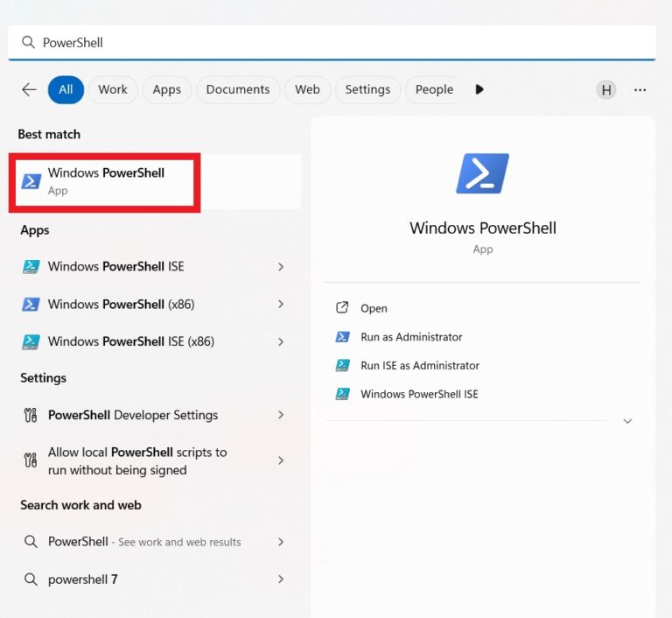Viewport: 672px width, 618px height.
Task: Expand Windows PowerShell ISE (x86) chevron
Action: [x=281, y=341]
